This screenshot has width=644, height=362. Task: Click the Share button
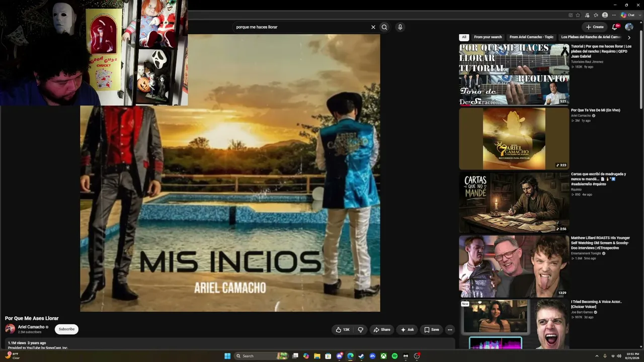click(382, 330)
